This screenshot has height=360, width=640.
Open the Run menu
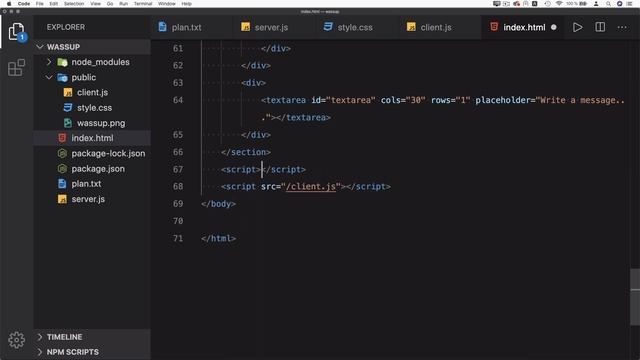[x=123, y=4]
